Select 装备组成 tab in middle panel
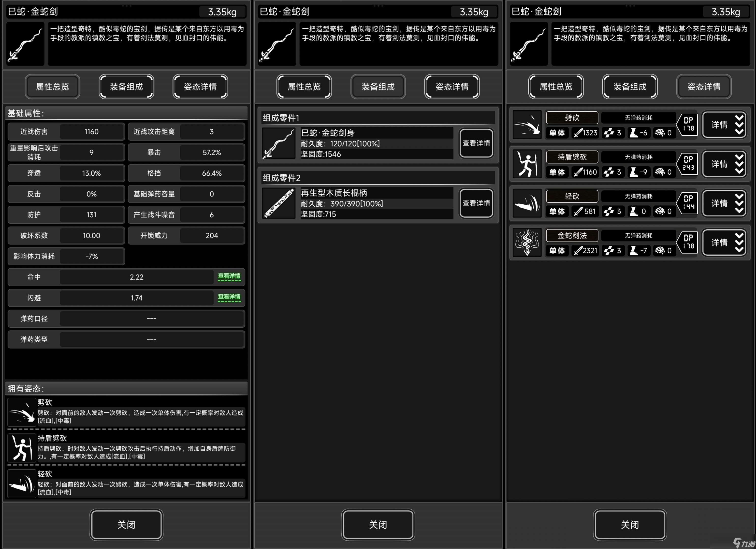 [x=378, y=87]
